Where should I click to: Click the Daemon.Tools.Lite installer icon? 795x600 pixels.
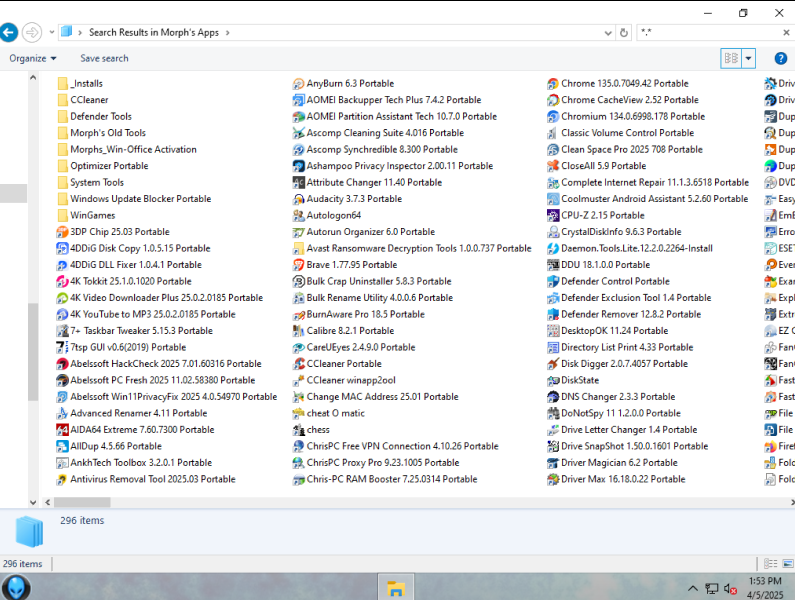tap(553, 249)
